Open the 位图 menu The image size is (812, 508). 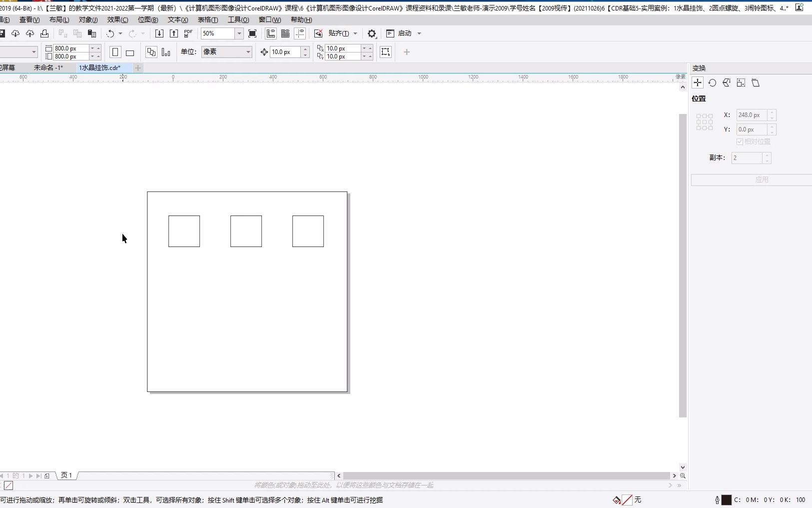click(148, 19)
